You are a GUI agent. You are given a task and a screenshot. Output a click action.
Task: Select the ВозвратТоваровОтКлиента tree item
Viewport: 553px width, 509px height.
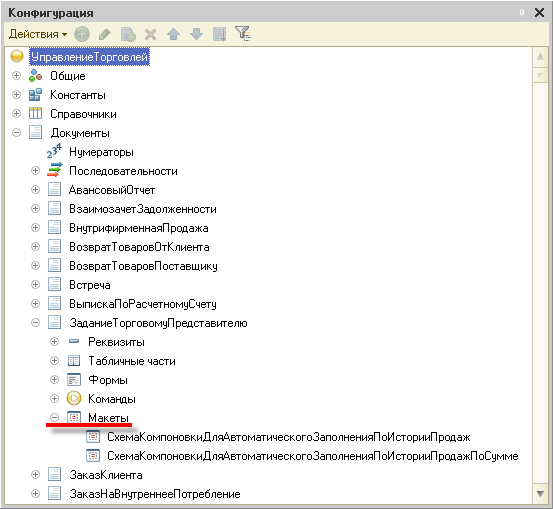139,247
